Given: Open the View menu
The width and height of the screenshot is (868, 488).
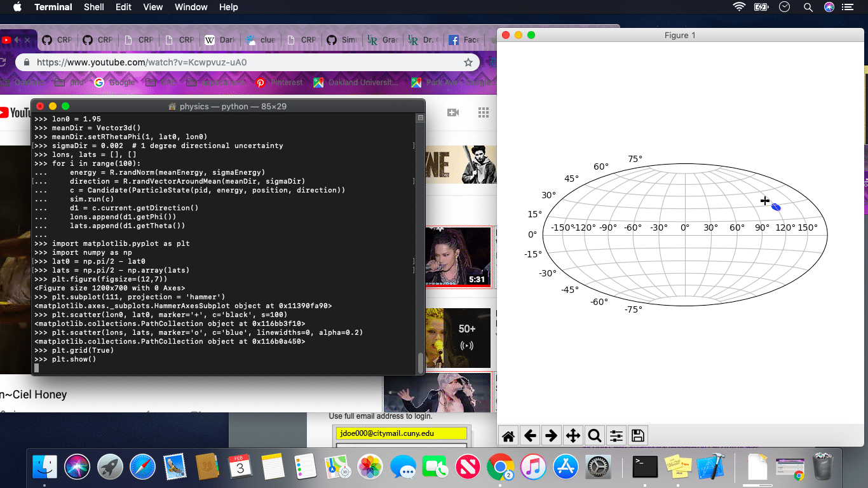Looking at the screenshot, I should pyautogui.click(x=153, y=7).
